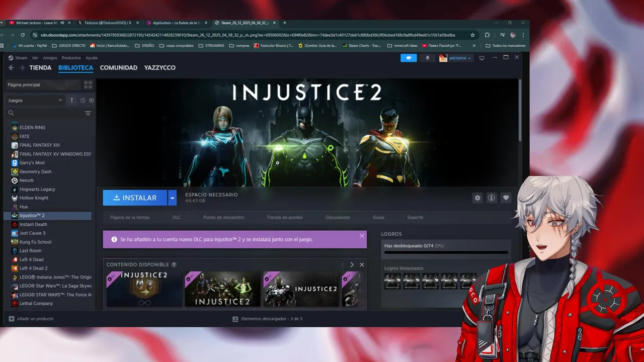Click the Steam back navigation arrow
Image resolution: width=644 pixels, height=362 pixels.
[11, 68]
